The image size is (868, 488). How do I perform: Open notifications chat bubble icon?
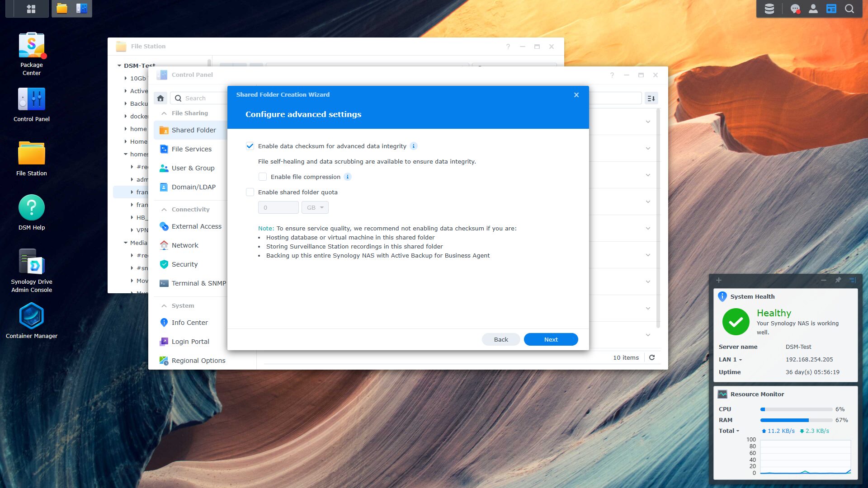click(795, 9)
